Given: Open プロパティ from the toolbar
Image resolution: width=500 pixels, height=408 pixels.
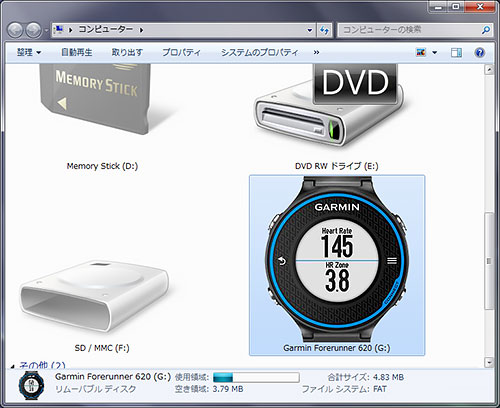Looking at the screenshot, I should [181, 52].
